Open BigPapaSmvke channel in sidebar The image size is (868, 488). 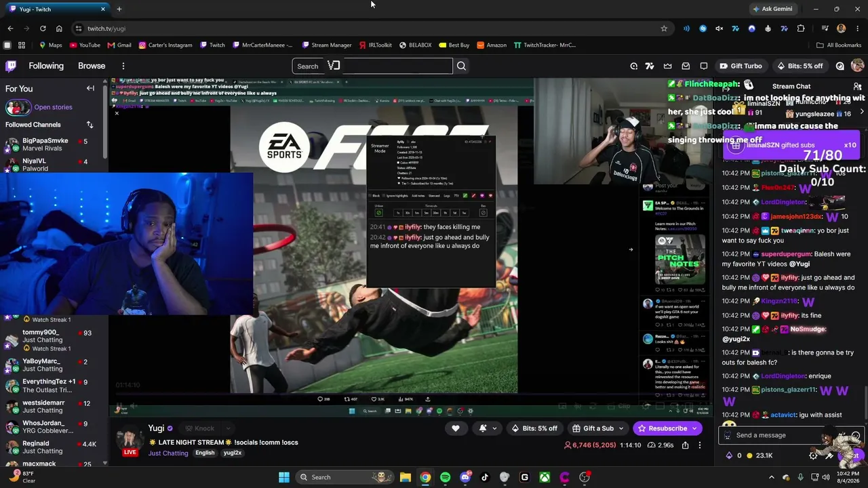[x=54, y=144]
